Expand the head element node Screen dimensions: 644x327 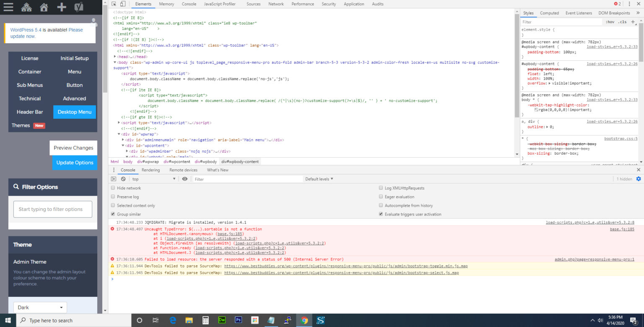click(x=115, y=57)
